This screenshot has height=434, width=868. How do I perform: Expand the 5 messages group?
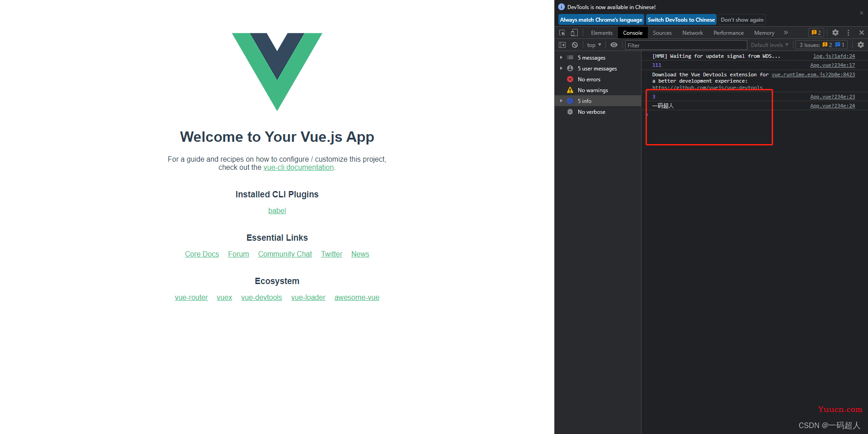coord(561,57)
